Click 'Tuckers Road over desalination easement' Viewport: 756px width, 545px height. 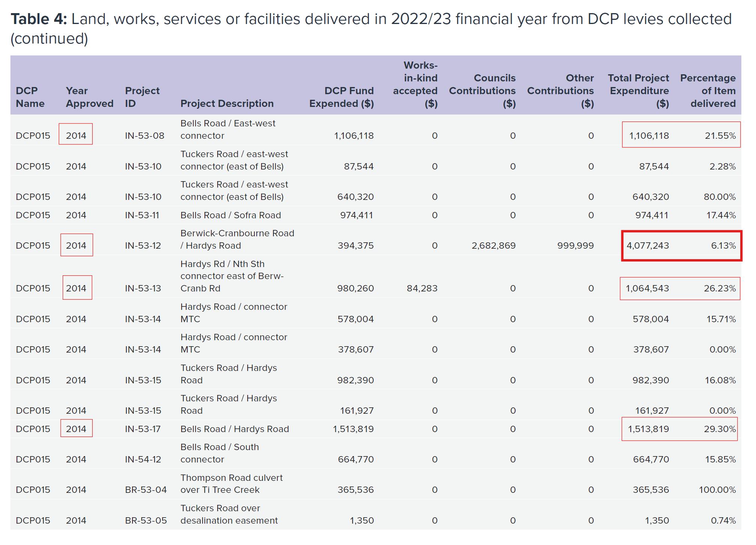229,514
